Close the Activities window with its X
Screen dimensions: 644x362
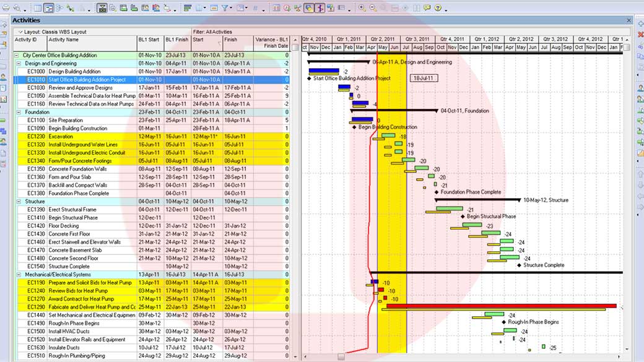coord(629,20)
